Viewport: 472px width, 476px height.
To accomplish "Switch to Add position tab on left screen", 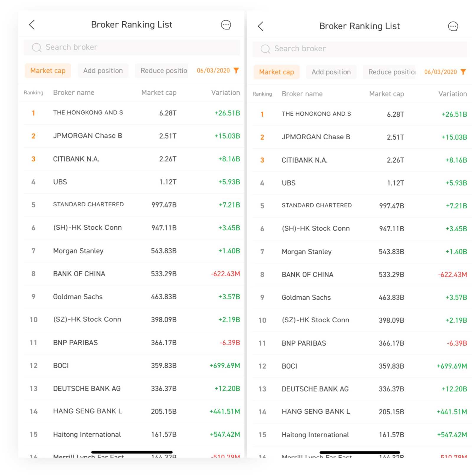I will click(103, 71).
